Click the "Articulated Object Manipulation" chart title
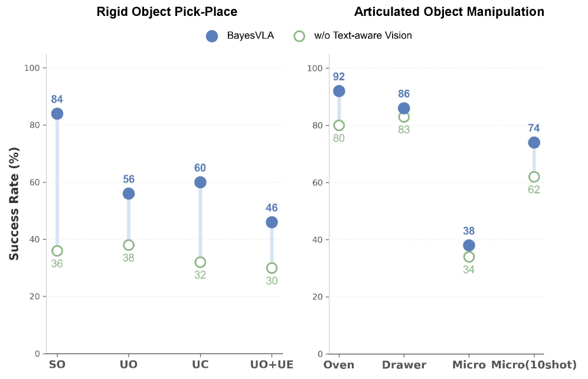This screenshot has height=379, width=588. [x=449, y=12]
